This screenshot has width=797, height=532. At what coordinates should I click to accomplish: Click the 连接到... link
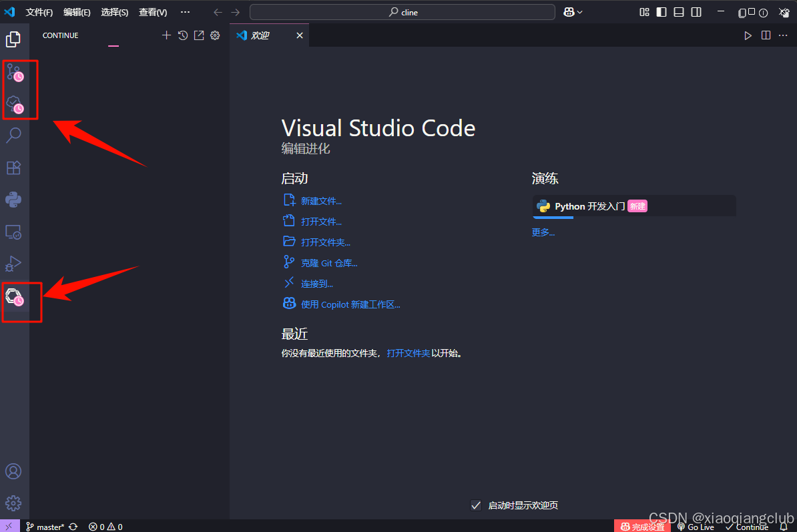tap(316, 284)
